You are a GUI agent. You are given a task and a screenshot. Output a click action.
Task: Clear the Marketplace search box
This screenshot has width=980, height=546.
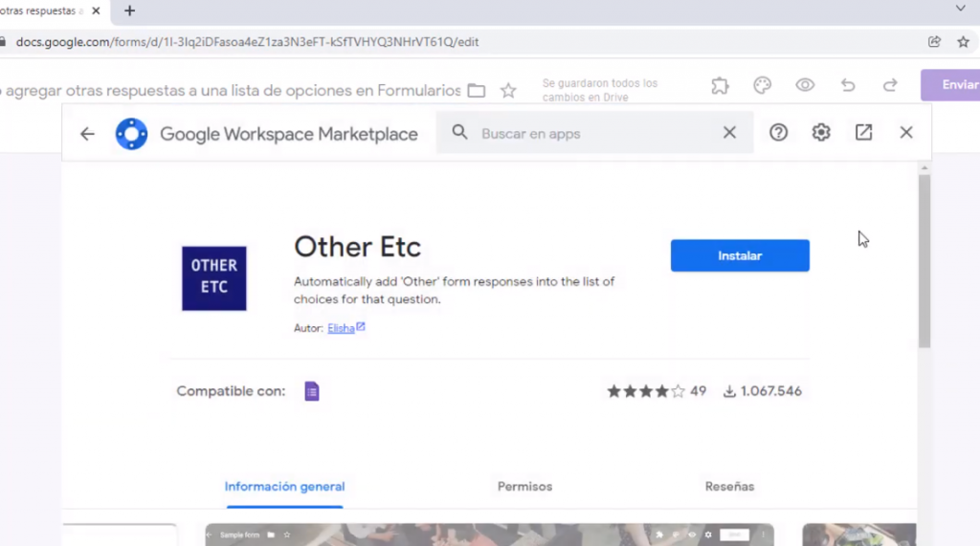tap(729, 133)
